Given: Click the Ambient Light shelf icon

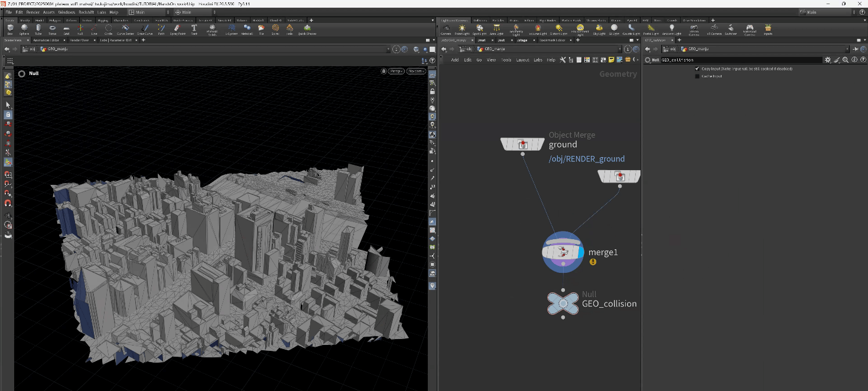Looking at the screenshot, I should [x=671, y=28].
